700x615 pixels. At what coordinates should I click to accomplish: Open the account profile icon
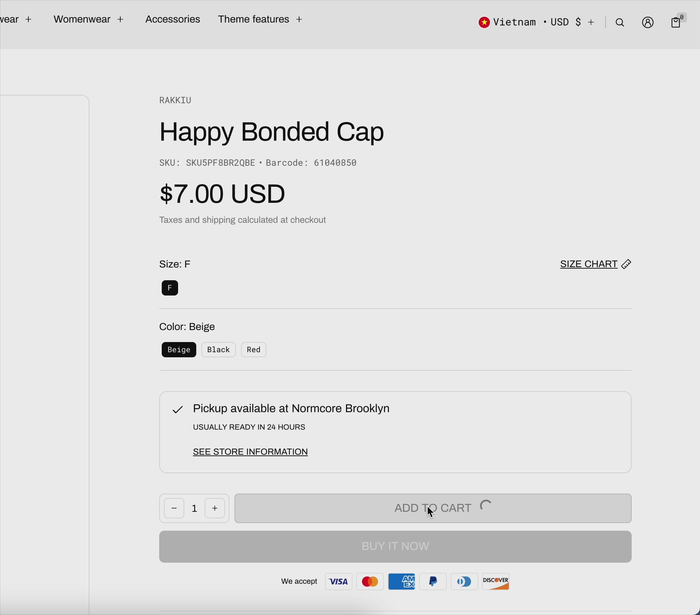pos(648,23)
